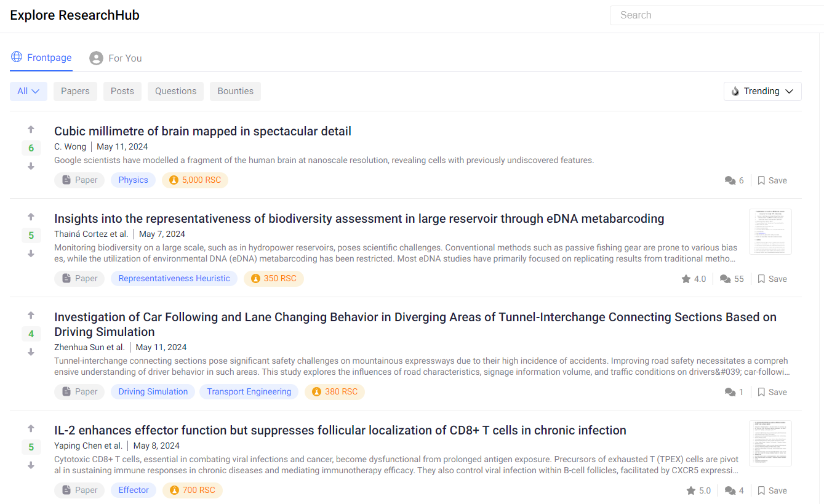The image size is (824, 504).
Task: Expand the All filter dropdown
Action: [x=28, y=91]
